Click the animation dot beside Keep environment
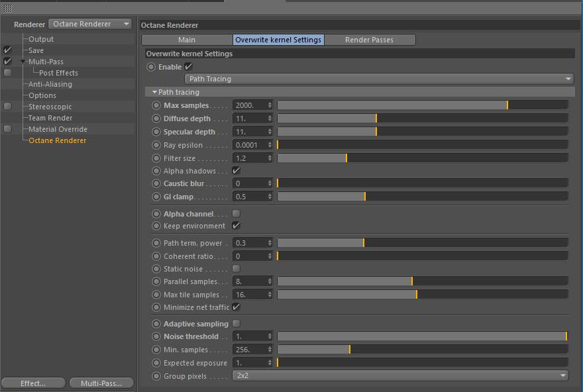 [x=156, y=226]
